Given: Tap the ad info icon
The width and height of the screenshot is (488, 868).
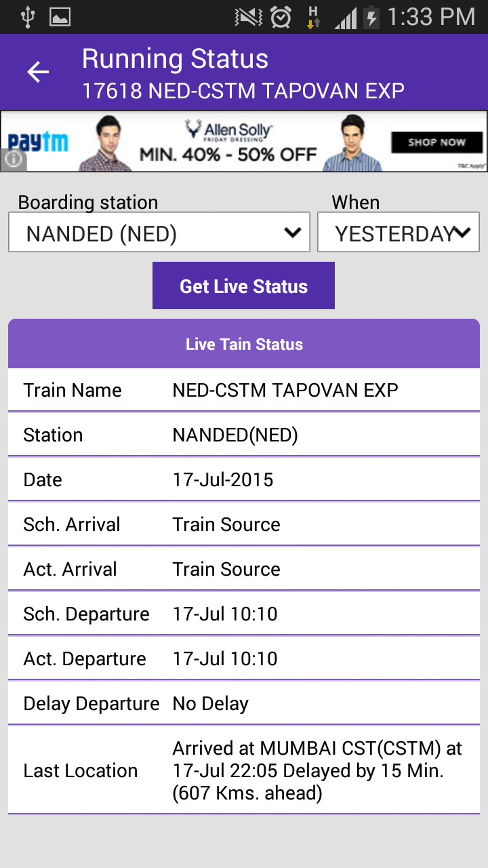Looking at the screenshot, I should (14, 160).
